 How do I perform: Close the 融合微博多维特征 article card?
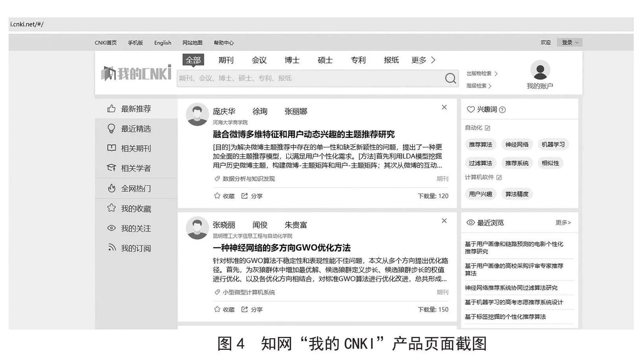point(444,107)
